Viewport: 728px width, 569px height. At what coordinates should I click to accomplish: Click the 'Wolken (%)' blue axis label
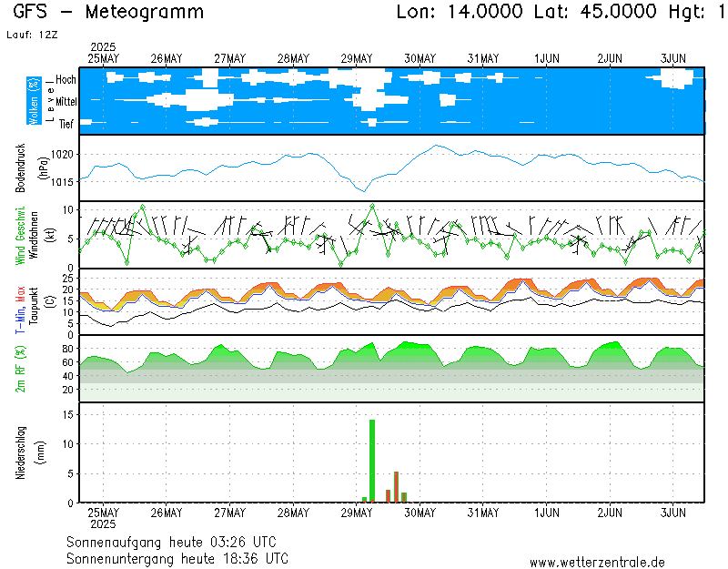tap(34, 101)
